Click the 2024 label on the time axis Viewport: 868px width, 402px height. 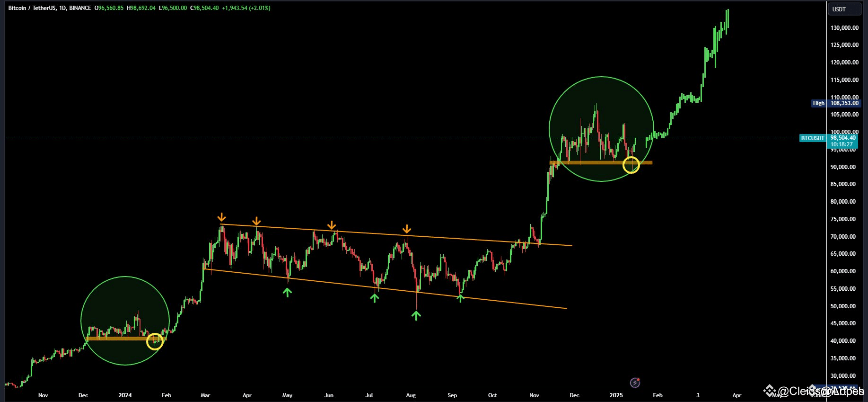tap(125, 395)
